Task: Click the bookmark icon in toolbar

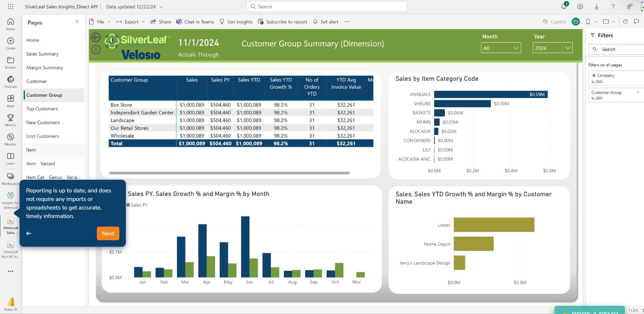Action: 588,22
